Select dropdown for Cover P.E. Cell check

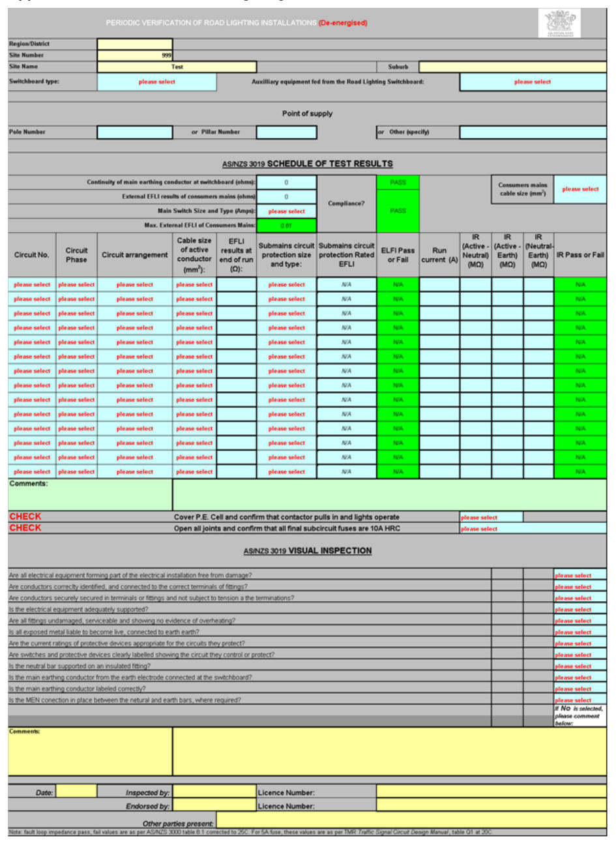coord(491,517)
